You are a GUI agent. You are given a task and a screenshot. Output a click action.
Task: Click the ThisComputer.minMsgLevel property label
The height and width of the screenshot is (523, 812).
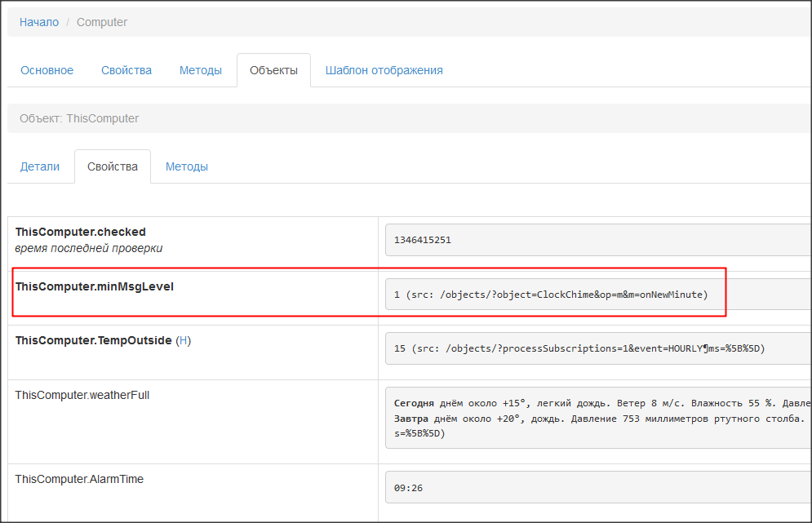click(x=95, y=286)
